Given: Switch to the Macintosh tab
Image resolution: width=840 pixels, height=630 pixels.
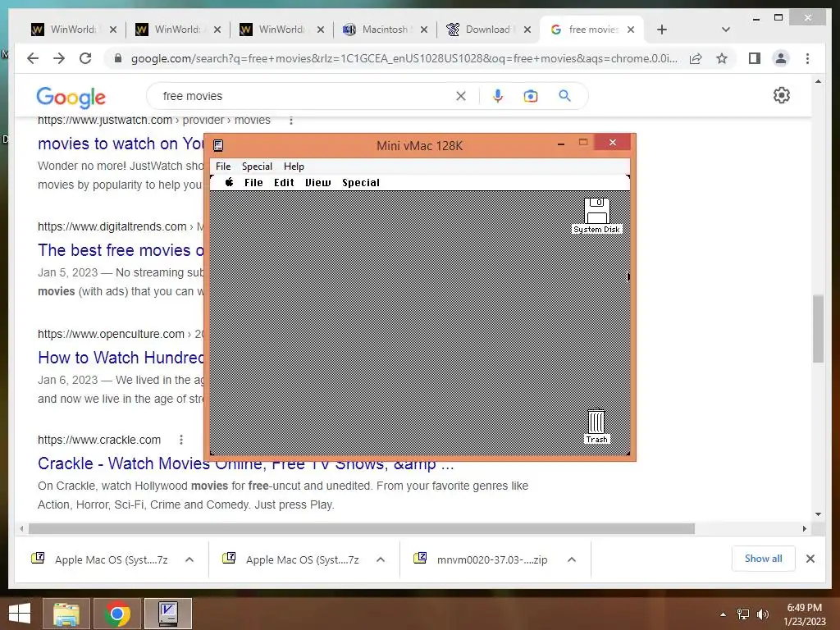Looking at the screenshot, I should [x=385, y=30].
